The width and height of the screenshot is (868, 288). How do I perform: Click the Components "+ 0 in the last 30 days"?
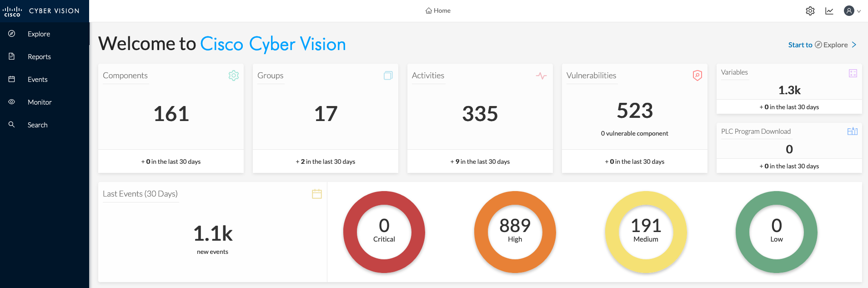pos(171,162)
